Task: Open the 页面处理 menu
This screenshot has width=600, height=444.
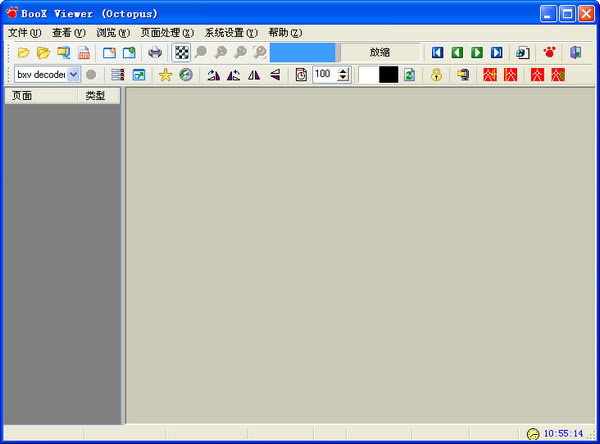Action: (167, 33)
